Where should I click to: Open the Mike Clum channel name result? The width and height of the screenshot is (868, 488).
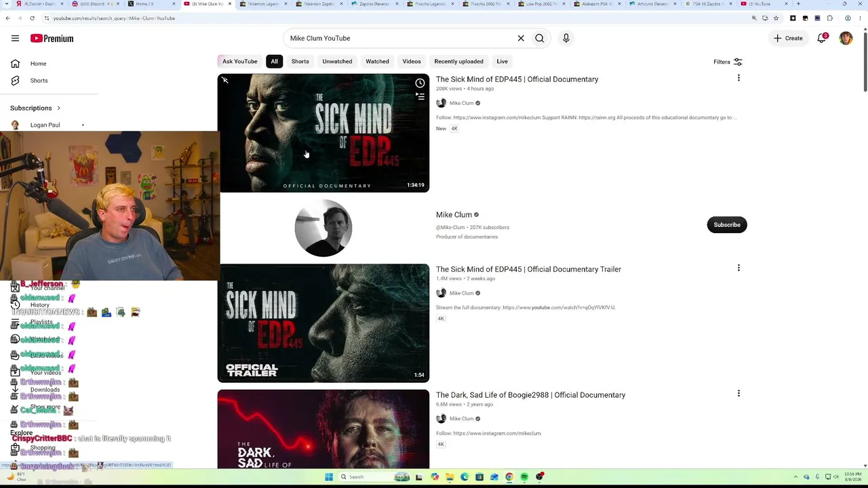click(x=454, y=215)
